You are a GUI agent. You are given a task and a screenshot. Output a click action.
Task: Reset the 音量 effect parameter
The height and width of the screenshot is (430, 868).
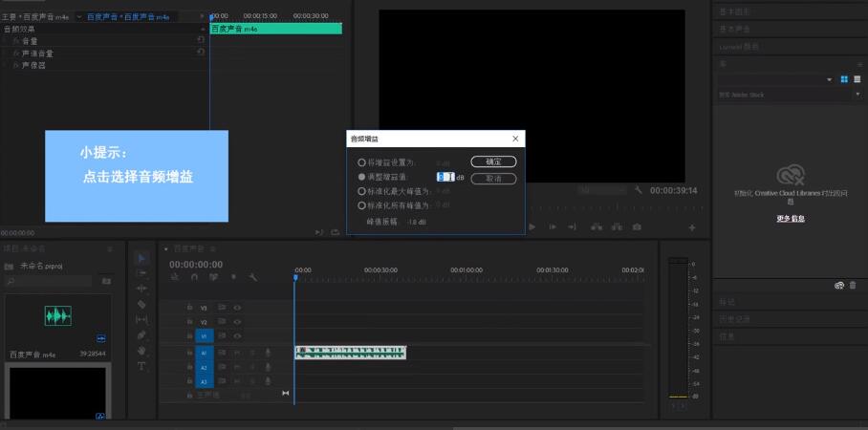click(201, 40)
